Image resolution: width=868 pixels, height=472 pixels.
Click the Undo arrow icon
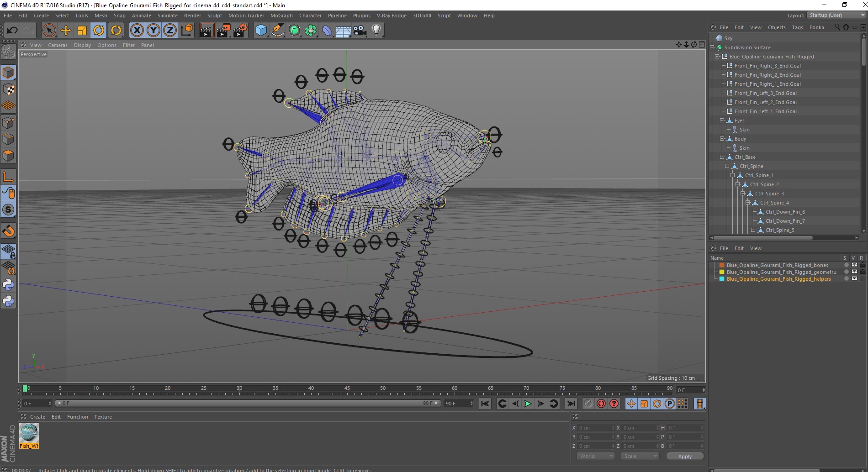pos(12,31)
